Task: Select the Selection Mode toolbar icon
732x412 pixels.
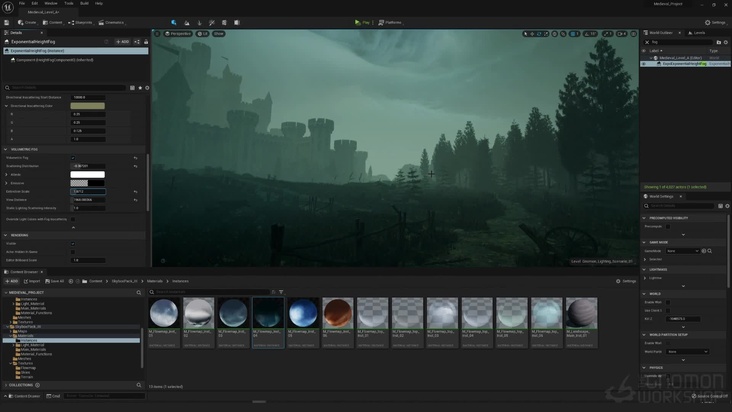Action: click(174, 21)
